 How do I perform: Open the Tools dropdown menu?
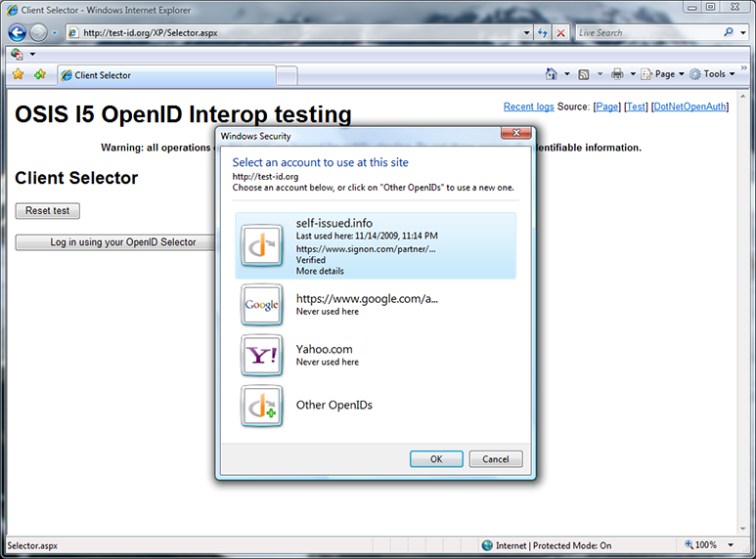click(x=713, y=74)
